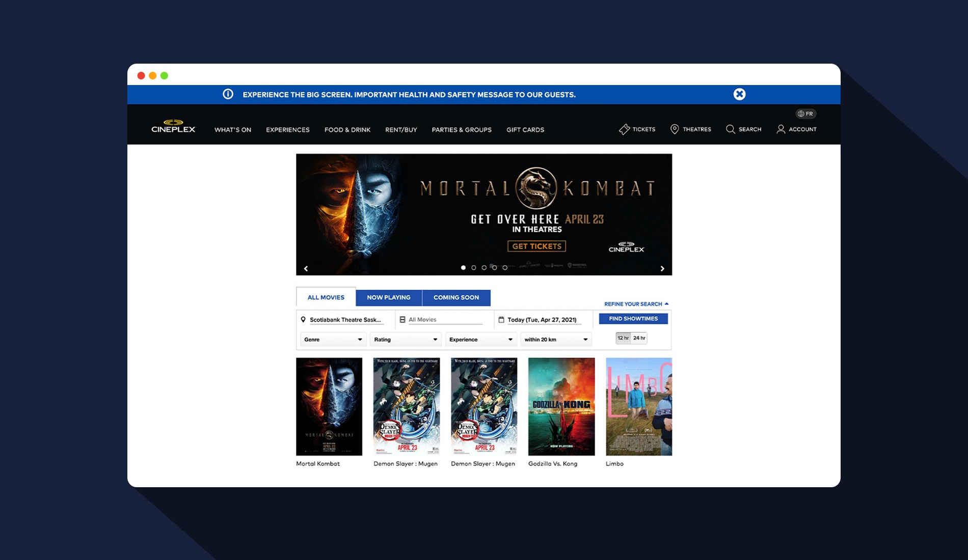
Task: Select first carousel dot indicator
Action: [463, 267]
